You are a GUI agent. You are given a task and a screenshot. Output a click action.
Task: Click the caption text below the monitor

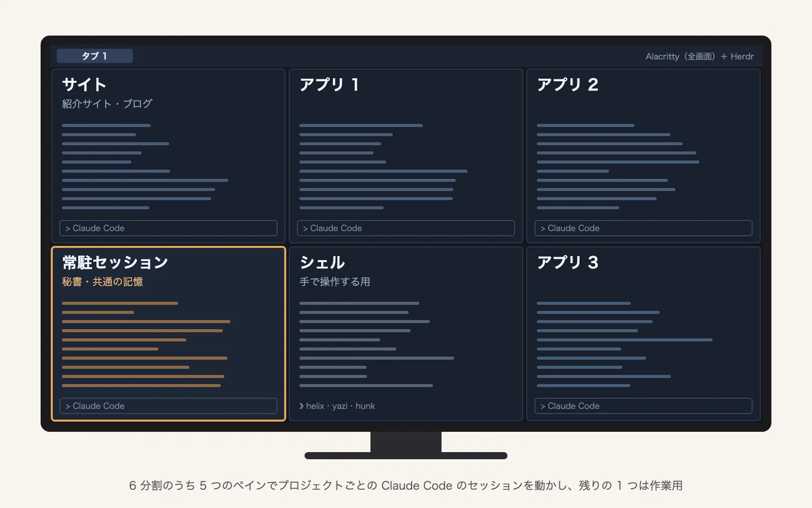[x=406, y=486]
